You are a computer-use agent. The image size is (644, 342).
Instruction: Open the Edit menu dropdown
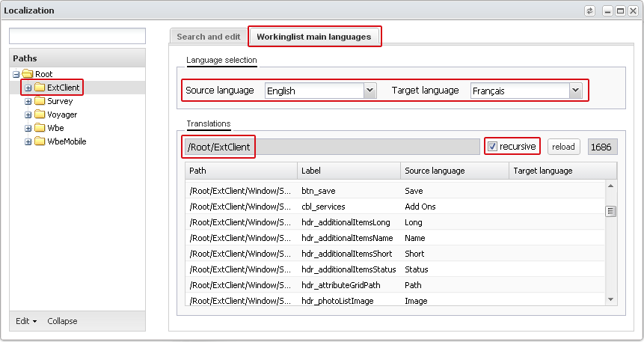pos(26,321)
